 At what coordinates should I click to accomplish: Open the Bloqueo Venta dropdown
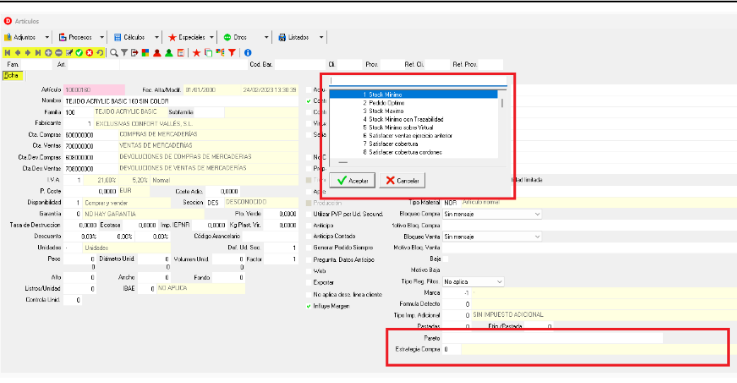click(492, 237)
